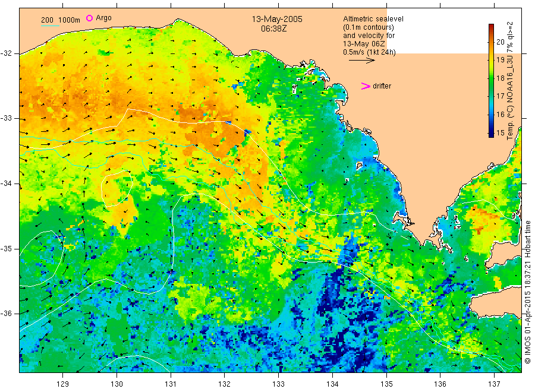
Task: Click the temperature color bar
Action: pyautogui.click(x=491, y=81)
